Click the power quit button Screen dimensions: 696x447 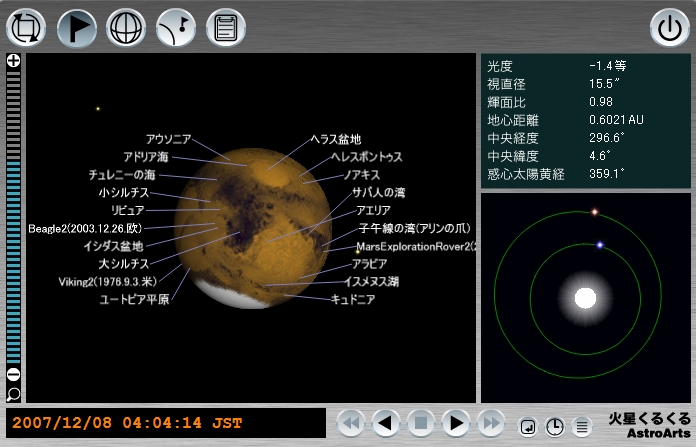pos(670,28)
